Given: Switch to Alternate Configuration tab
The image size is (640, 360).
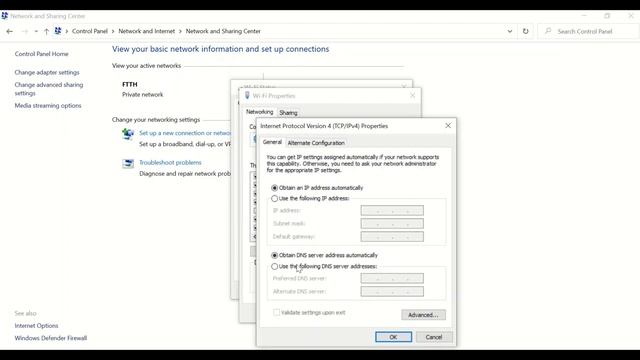Looking at the screenshot, I should pos(316,143).
